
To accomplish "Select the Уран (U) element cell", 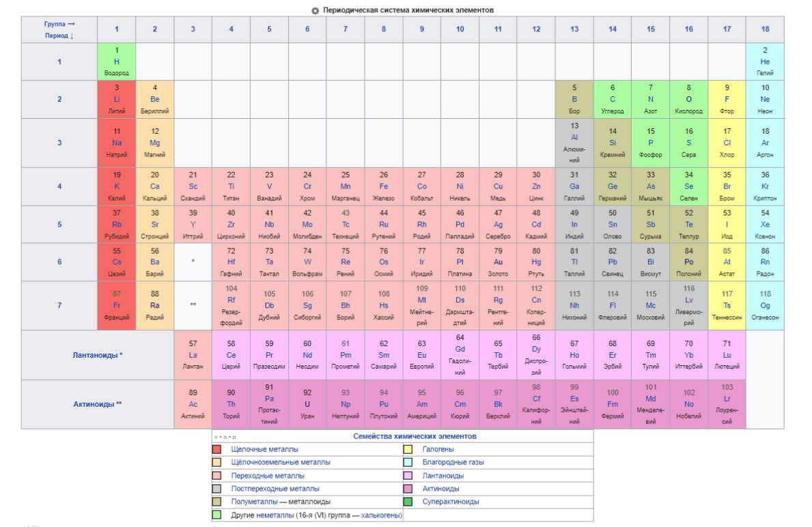I will [x=307, y=404].
